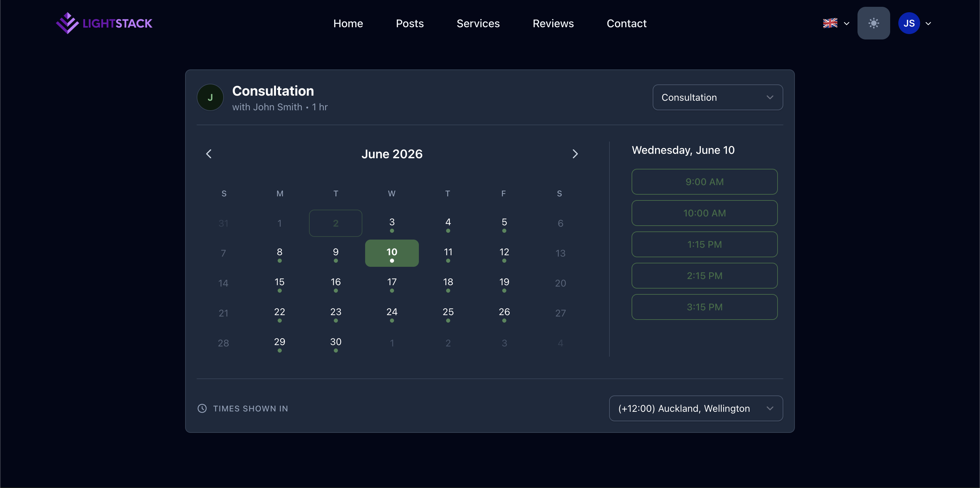Select June 22 on the calendar
The width and height of the screenshot is (980, 488).
(280, 313)
